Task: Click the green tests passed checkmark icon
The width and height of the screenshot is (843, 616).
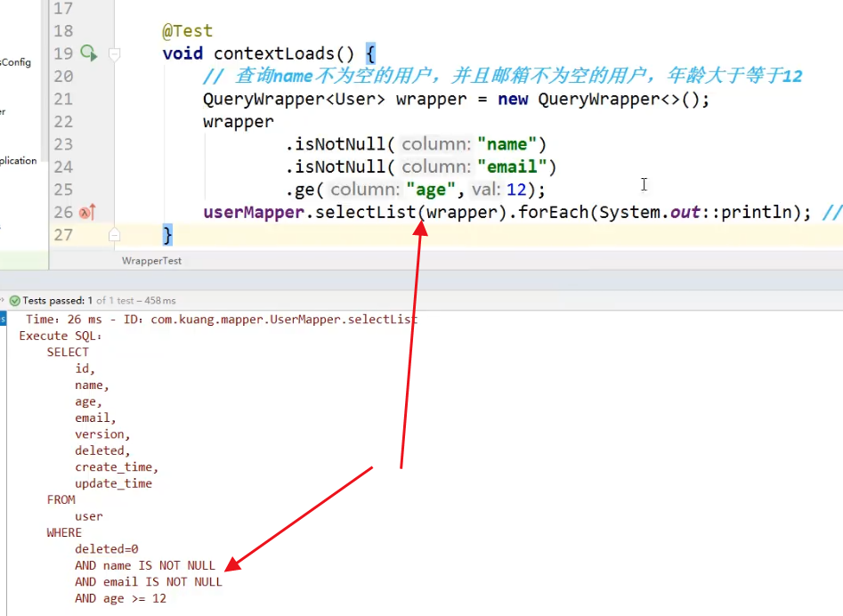Action: pyautogui.click(x=15, y=301)
